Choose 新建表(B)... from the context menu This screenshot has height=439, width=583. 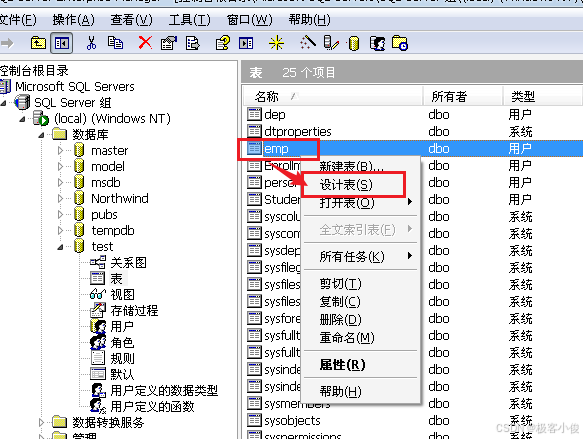[x=361, y=166]
